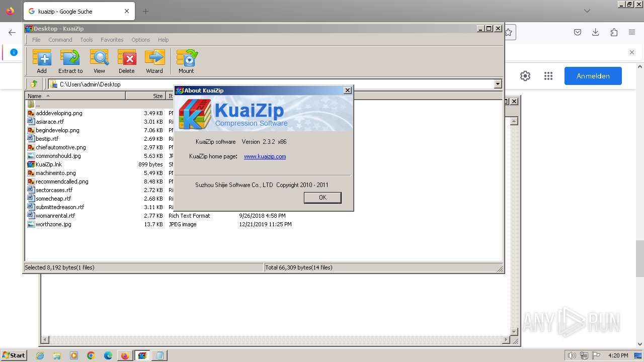Dismiss the Firefox notification bar X

coord(632,52)
